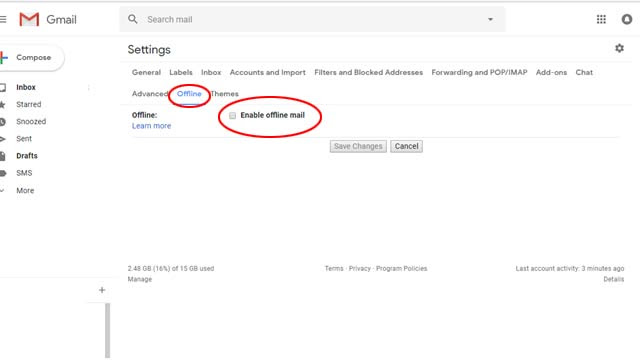Image resolution: width=640 pixels, height=360 pixels.
Task: Click the sidebar chat scrollbar
Action: [107, 331]
